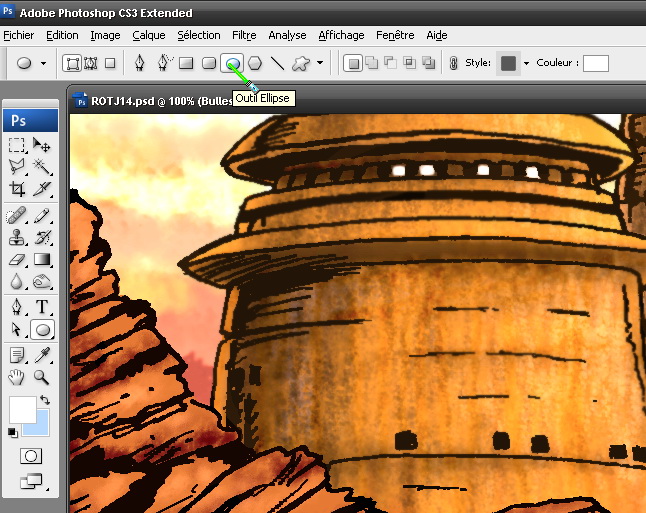The height and width of the screenshot is (513, 646).
Task: Select the Healing Brush tool
Action: click(x=16, y=216)
